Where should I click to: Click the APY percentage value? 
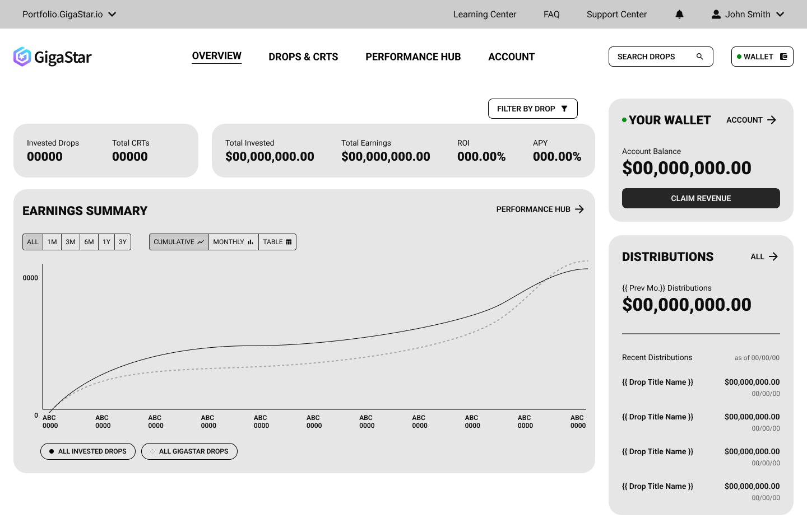click(557, 157)
